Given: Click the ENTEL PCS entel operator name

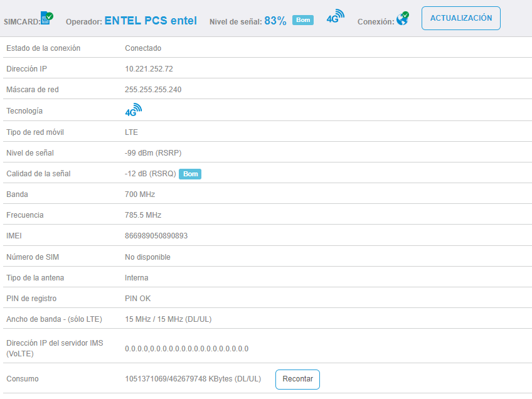Looking at the screenshot, I should pos(151,21).
